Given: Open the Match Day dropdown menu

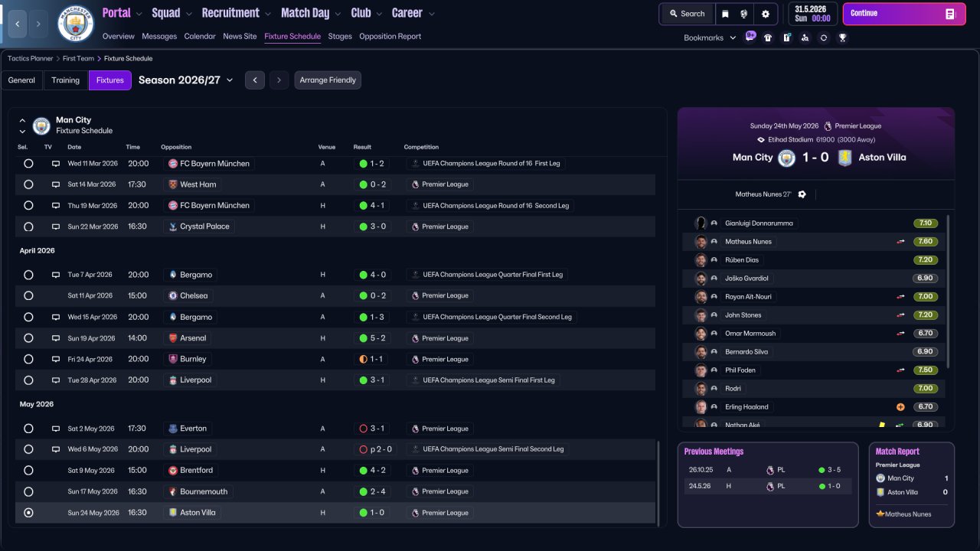Looking at the screenshot, I should [312, 13].
